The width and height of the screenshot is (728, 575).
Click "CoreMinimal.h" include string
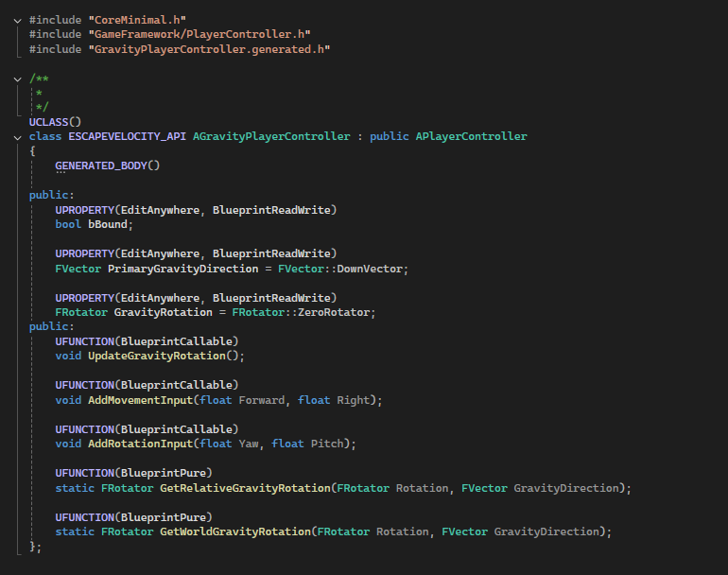137,20
